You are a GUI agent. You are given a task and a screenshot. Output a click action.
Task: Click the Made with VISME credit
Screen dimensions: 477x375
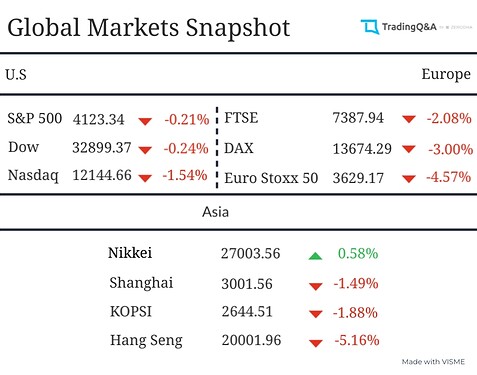coord(433,362)
